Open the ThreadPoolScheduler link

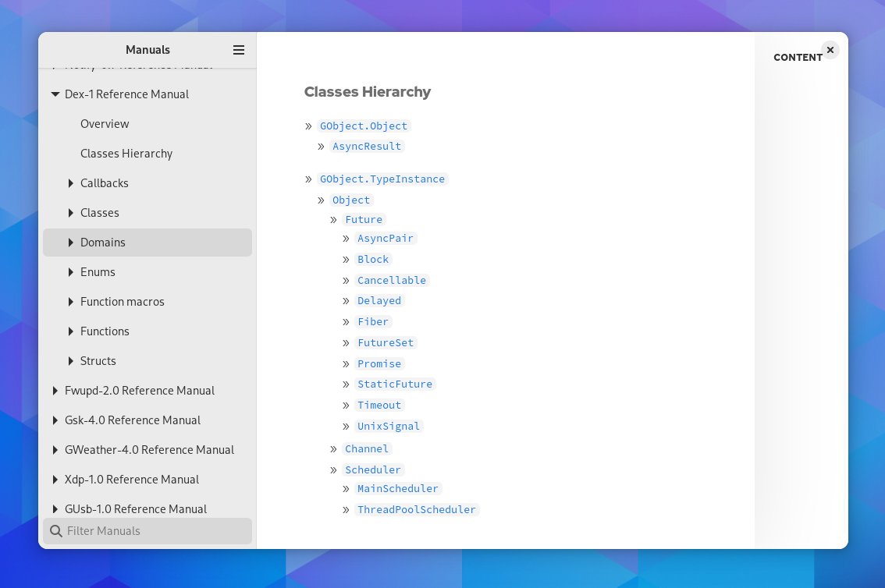417,510
